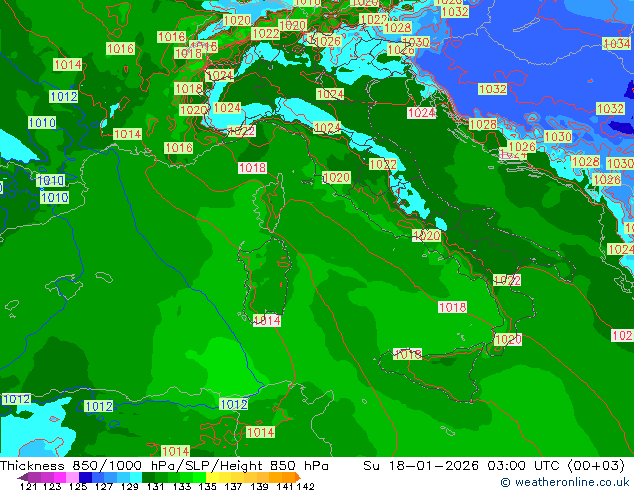
Task: Click the yellow swatch right of 135
Action: pyautogui.click(x=212, y=477)
